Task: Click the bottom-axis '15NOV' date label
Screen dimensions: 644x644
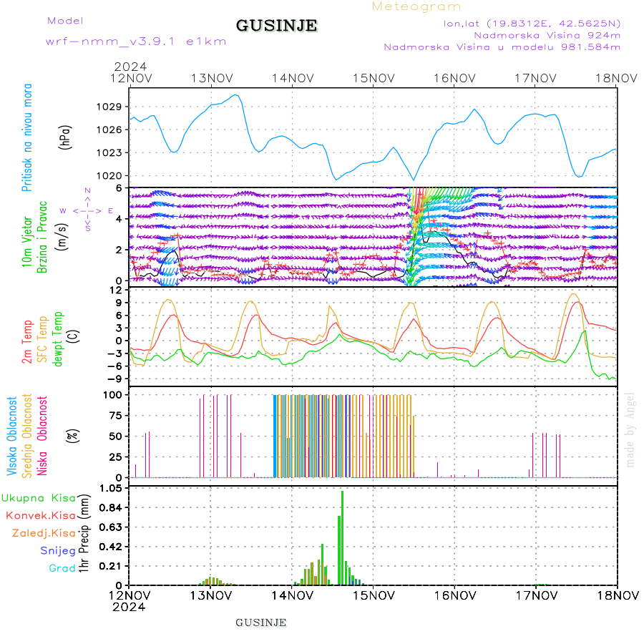Action: pyautogui.click(x=374, y=595)
